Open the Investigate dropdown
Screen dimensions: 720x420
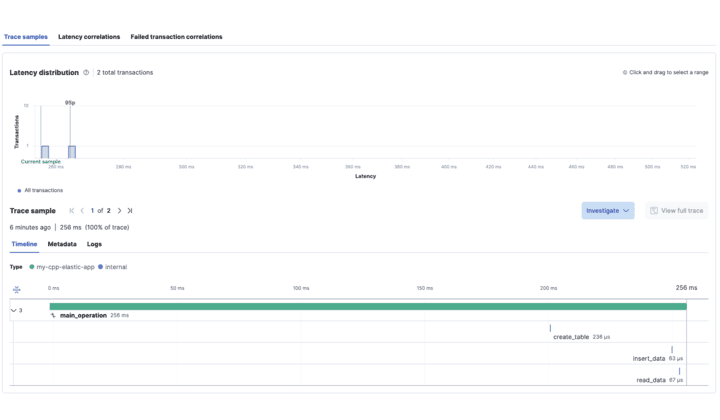click(608, 211)
